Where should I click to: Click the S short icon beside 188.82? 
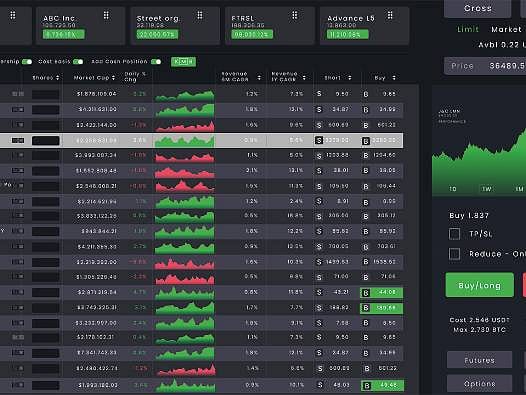(319, 308)
